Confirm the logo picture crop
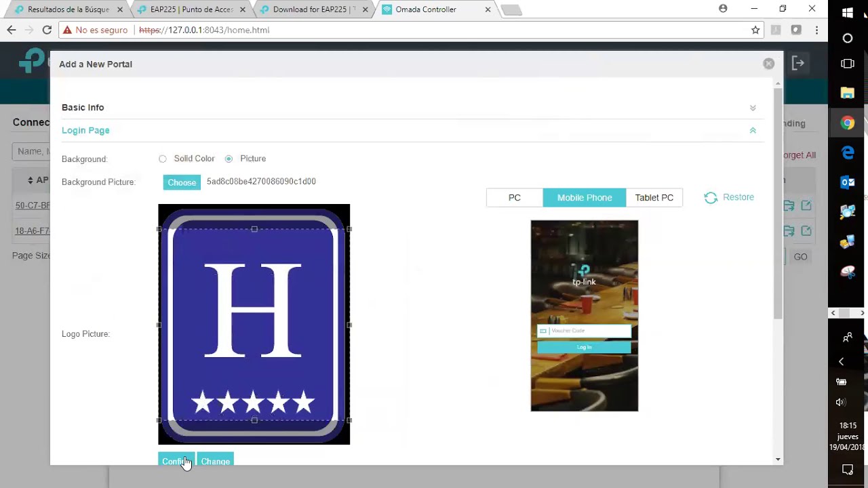The width and height of the screenshot is (868, 488). [176, 461]
